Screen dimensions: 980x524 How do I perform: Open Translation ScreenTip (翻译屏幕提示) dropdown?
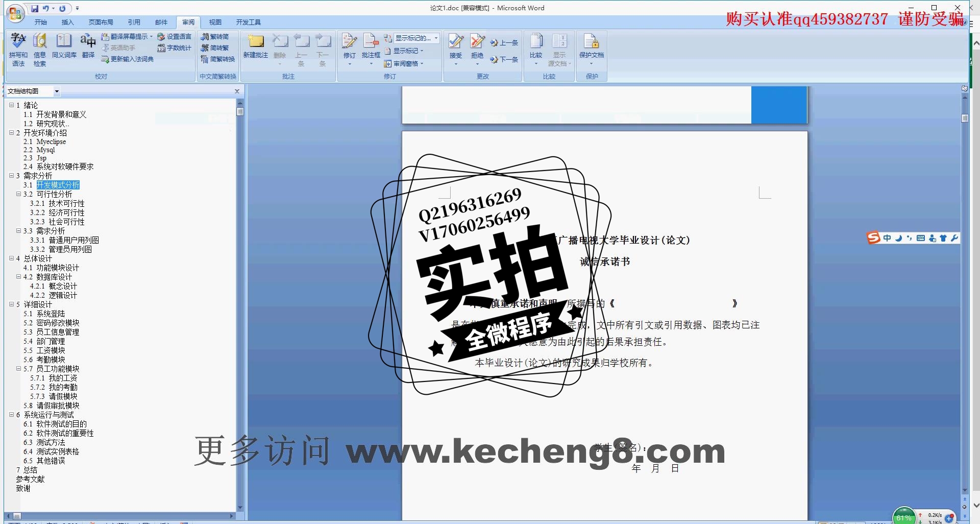[x=127, y=37]
